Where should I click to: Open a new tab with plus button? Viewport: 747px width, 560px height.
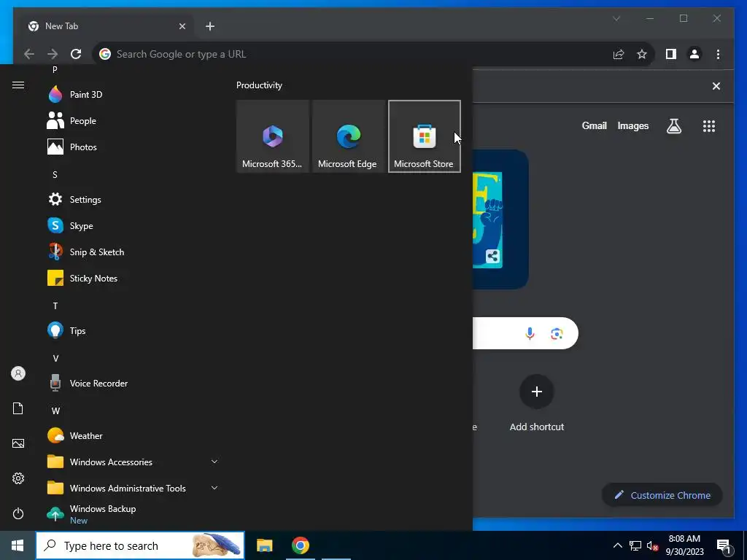coord(210,26)
